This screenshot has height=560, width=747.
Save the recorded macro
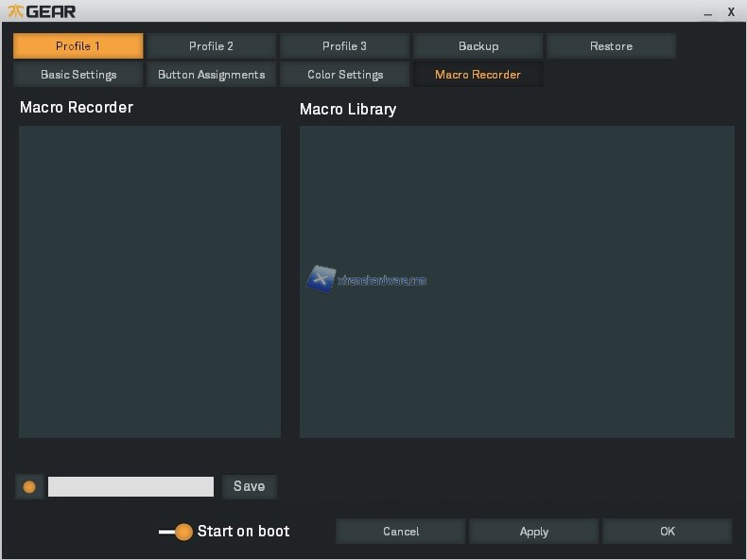pos(250,486)
